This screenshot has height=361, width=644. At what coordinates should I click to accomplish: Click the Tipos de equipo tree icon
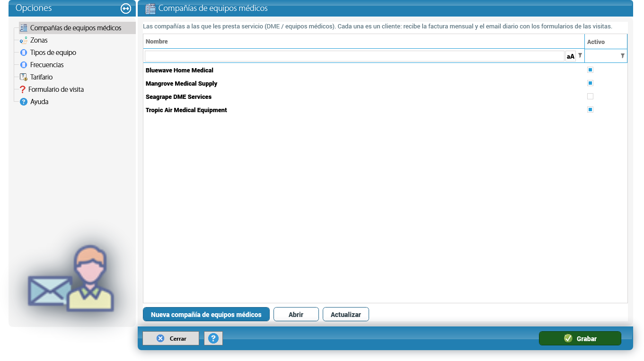24,53
